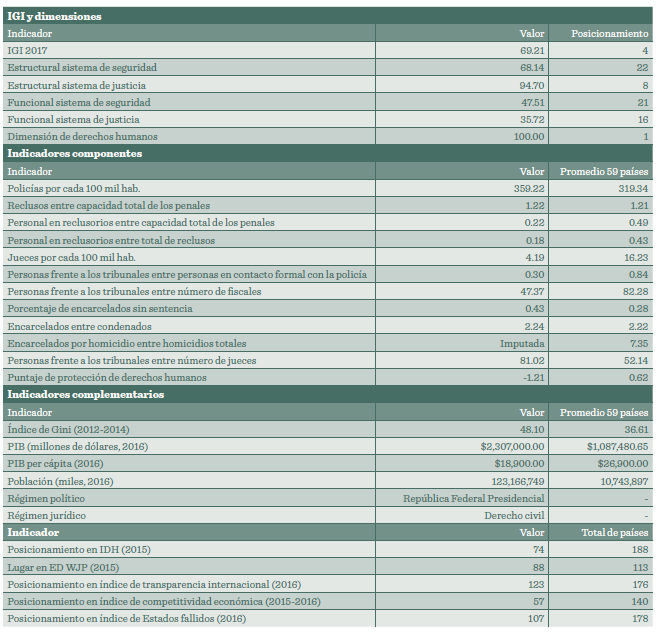Click 'Funcional sistema de justicia' label
662x633 pixels.
[73, 120]
